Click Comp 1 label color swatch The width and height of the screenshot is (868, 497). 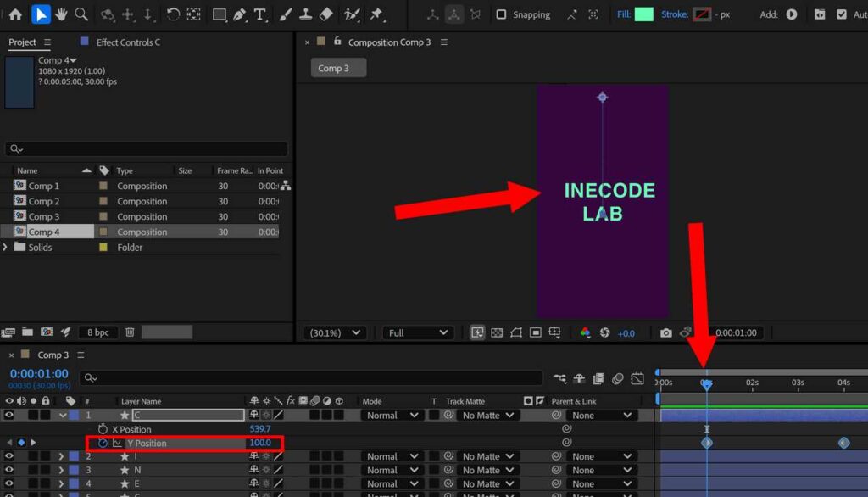[103, 186]
